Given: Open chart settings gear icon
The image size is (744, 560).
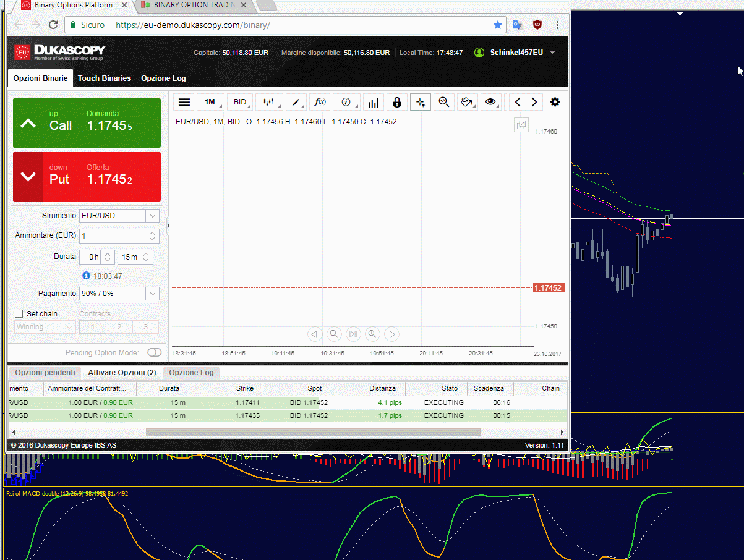Looking at the screenshot, I should pos(555,102).
